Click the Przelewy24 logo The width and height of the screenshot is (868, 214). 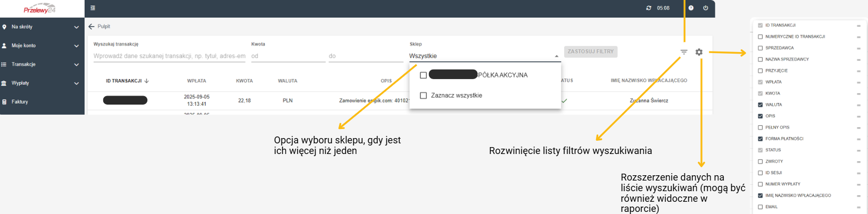tap(39, 9)
